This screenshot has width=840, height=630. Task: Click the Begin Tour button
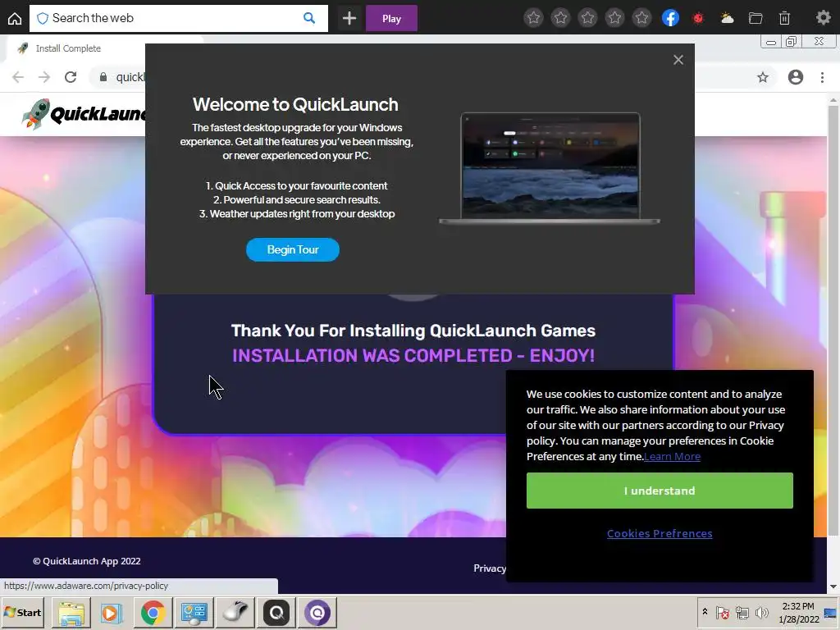tap(293, 249)
